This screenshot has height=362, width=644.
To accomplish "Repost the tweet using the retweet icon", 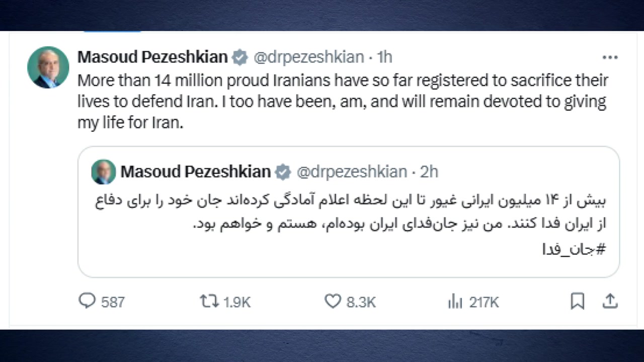I will pyautogui.click(x=209, y=301).
